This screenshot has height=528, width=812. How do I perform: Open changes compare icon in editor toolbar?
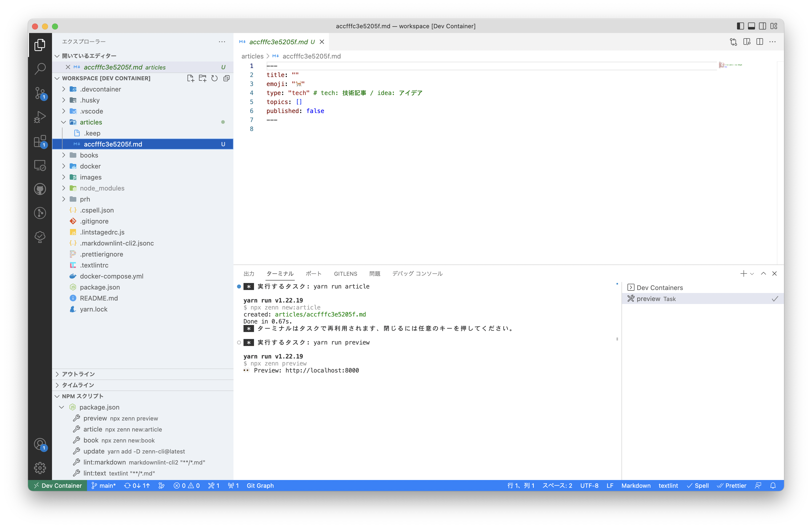tap(733, 42)
